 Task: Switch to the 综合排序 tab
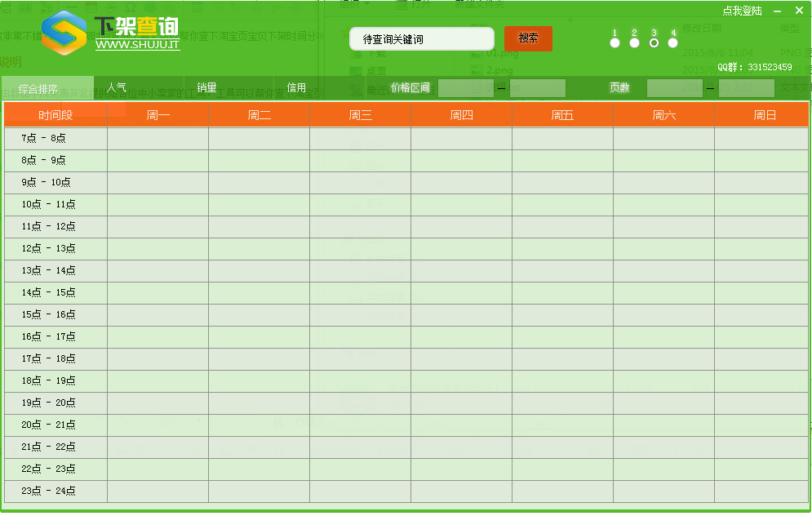[38, 88]
